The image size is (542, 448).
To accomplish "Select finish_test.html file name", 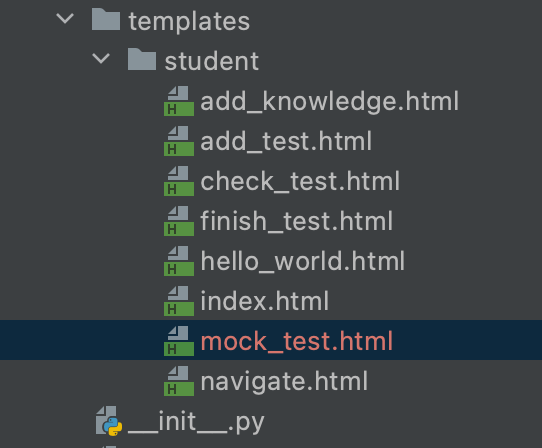I will click(297, 221).
